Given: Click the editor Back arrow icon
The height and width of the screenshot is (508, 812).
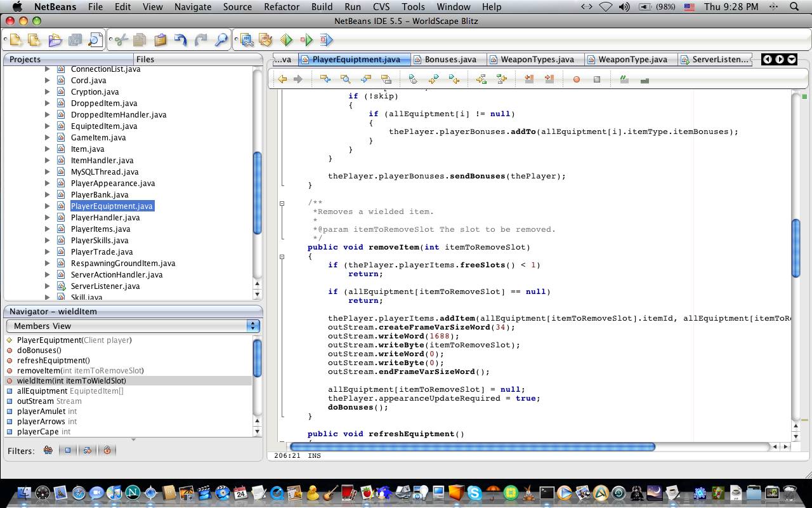Looking at the screenshot, I should point(282,79).
